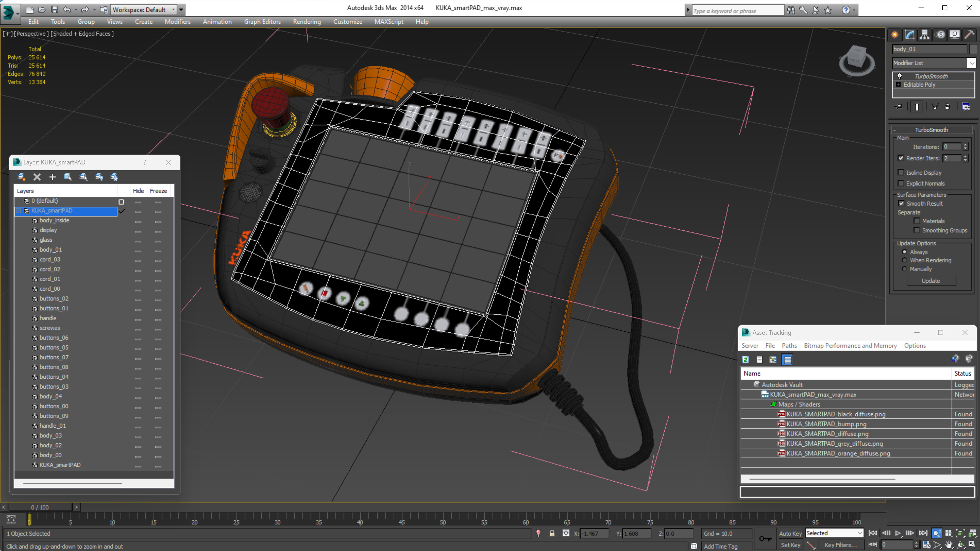The image size is (980, 551).
Task: Open the Utilities hammer tab
Action: pos(969,35)
